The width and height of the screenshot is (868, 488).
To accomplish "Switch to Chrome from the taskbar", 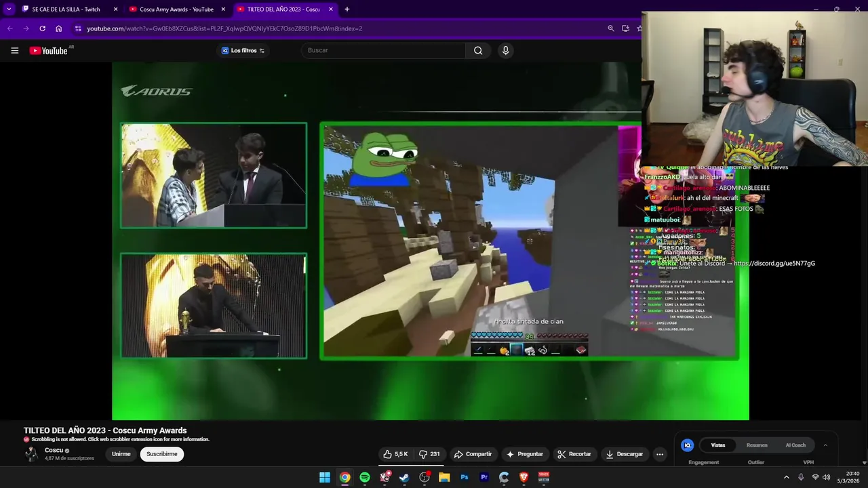I will 344,477.
